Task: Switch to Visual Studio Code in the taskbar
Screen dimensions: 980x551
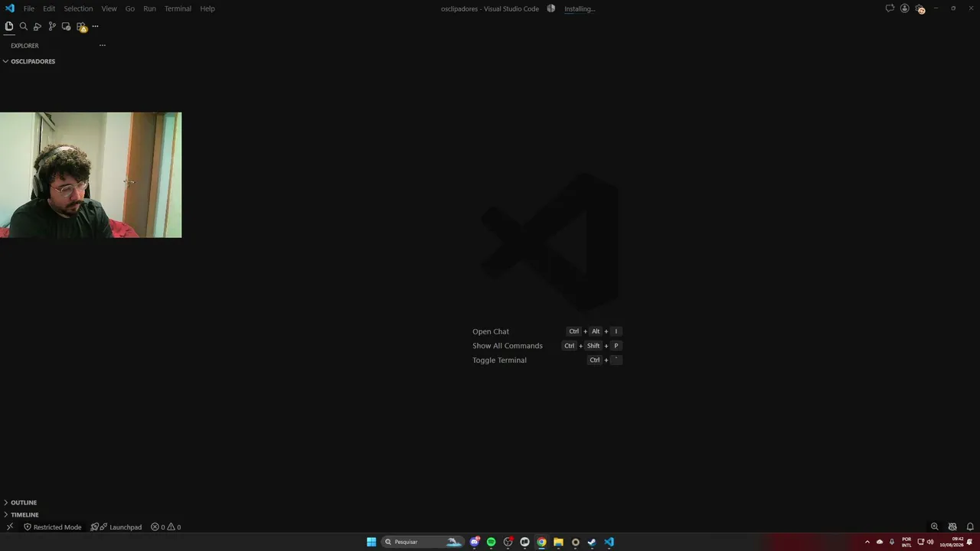Action: tap(609, 542)
